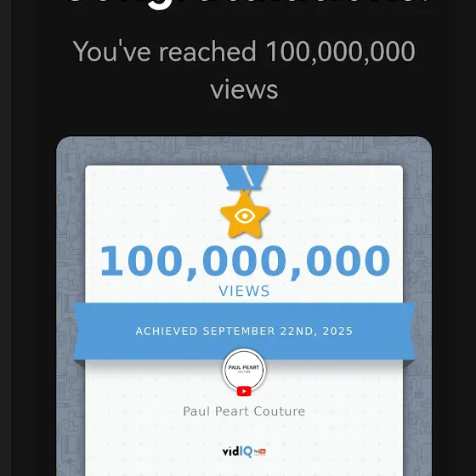The height and width of the screenshot is (476, 476).
Task: Click the gray patterned top border of the certificate
Action: [x=244, y=150]
